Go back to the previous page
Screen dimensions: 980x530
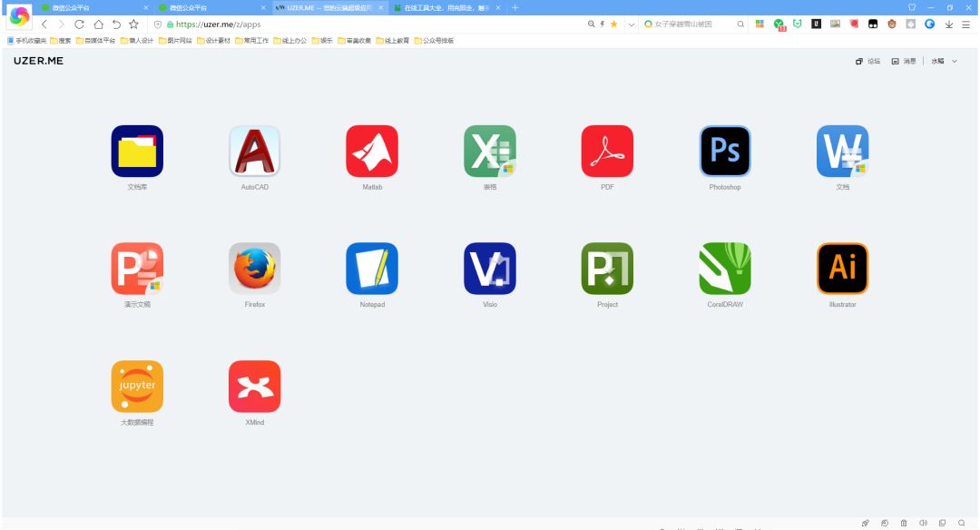pyautogui.click(x=44, y=25)
